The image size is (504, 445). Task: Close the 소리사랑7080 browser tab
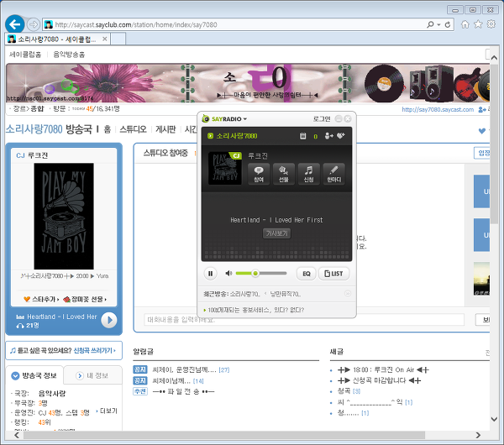(104, 39)
